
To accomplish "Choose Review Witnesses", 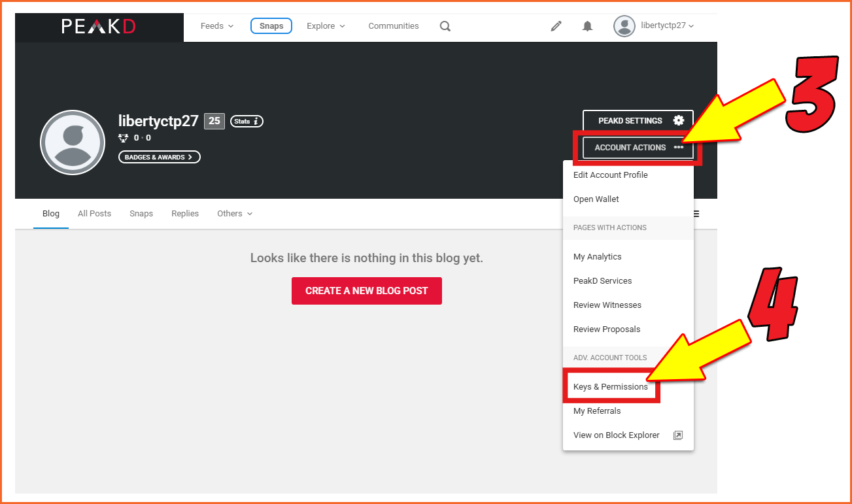I will 628,305.
